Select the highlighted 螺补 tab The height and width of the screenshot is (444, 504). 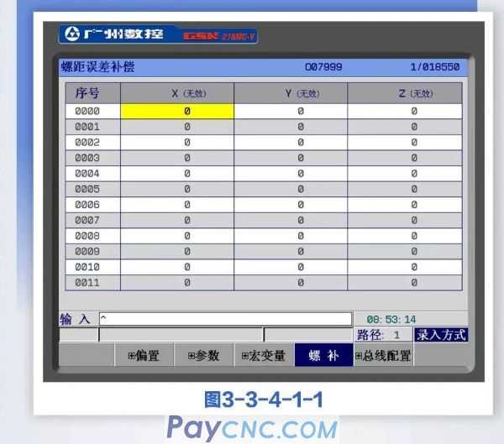click(x=323, y=356)
